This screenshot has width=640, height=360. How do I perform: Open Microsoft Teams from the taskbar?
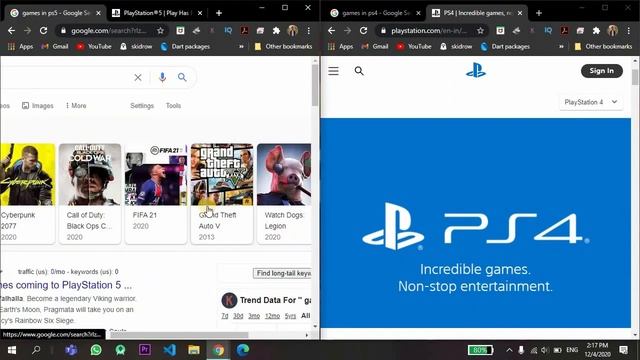(71, 350)
